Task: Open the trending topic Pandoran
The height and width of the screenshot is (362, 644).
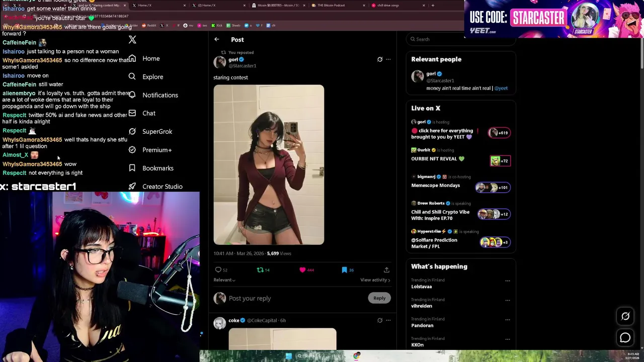Action: [422, 326]
